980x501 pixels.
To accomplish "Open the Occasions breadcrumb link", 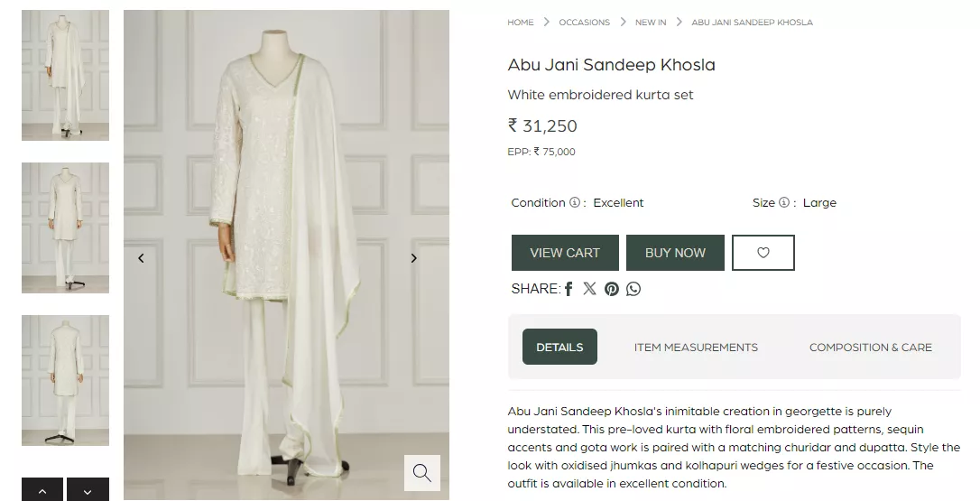I will coord(584,23).
